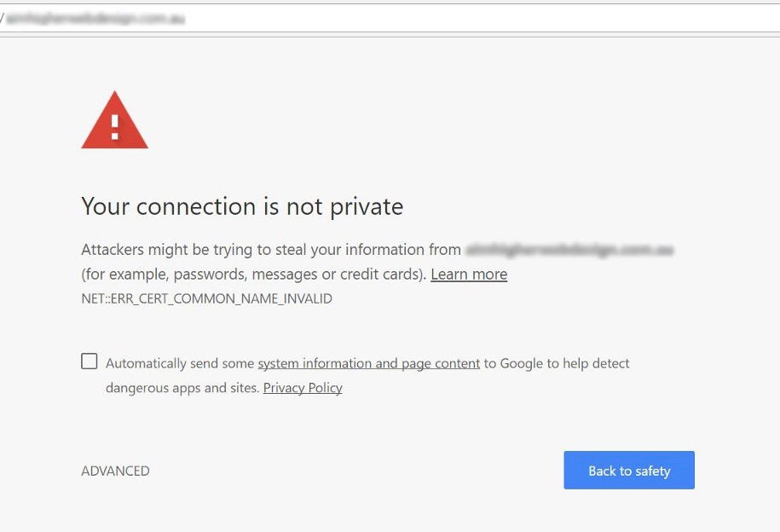This screenshot has height=532, width=780.
Task: Open the Learn more link
Action: (x=469, y=275)
